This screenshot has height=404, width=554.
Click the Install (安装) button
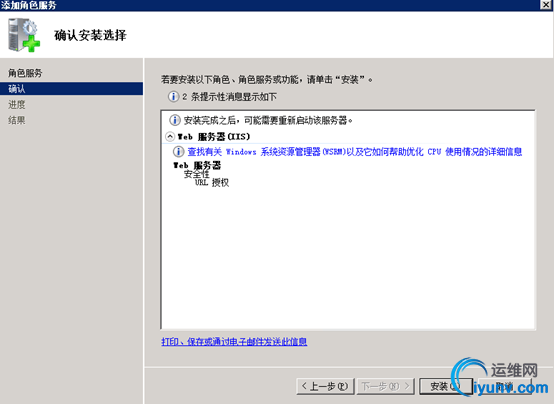pyautogui.click(x=446, y=386)
